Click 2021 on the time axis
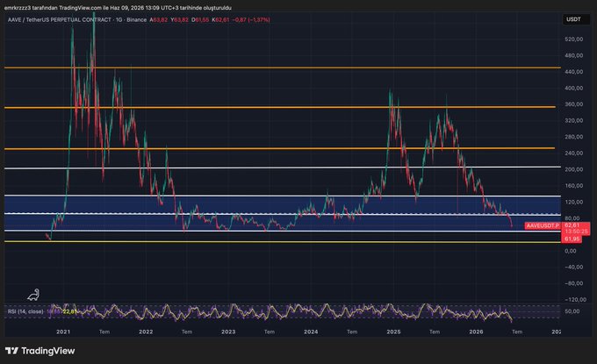Screen dimensions: 597x364 click(x=63, y=332)
